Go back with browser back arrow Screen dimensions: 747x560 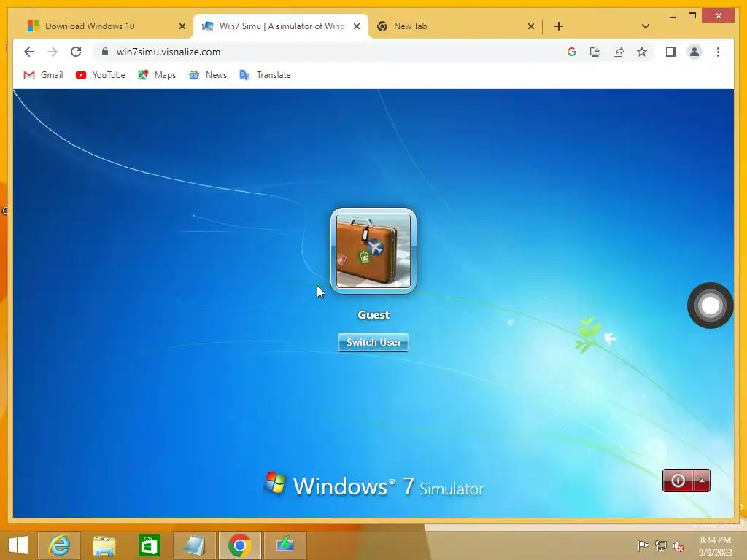(x=29, y=52)
